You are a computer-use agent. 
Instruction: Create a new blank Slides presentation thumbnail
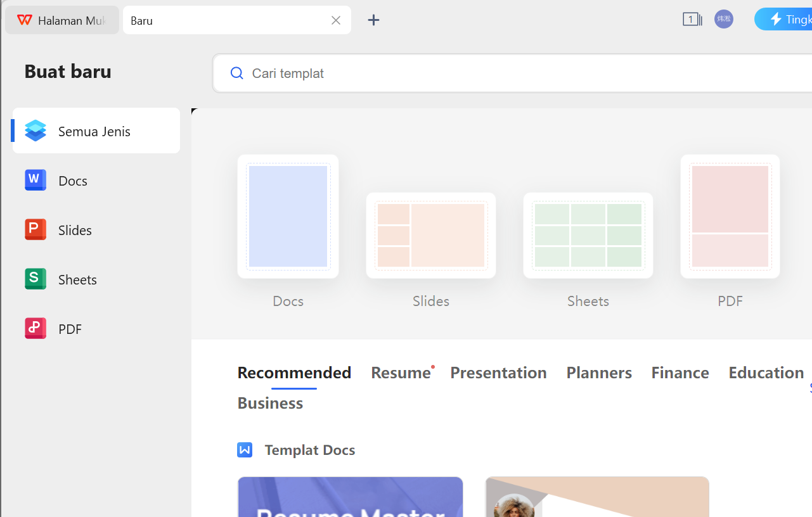coord(431,235)
